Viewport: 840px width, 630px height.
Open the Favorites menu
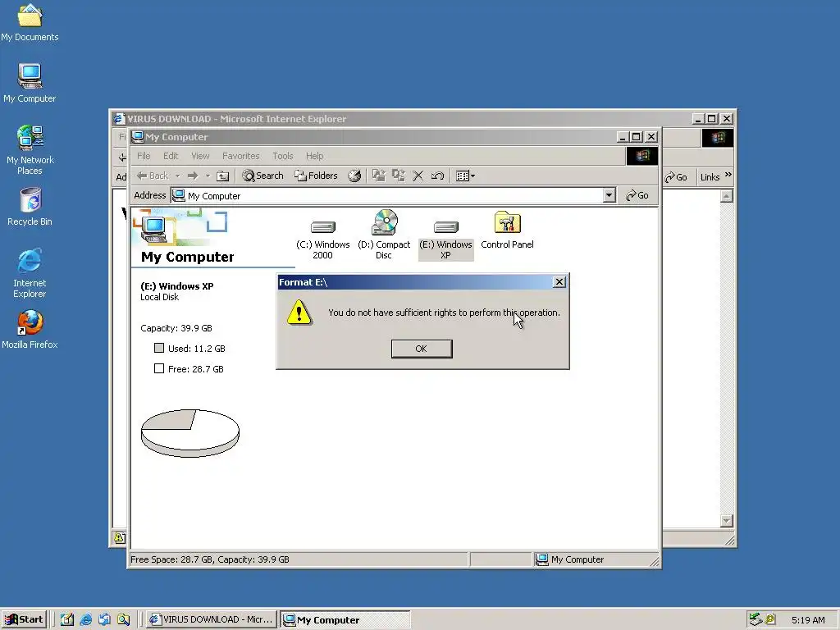click(x=240, y=156)
